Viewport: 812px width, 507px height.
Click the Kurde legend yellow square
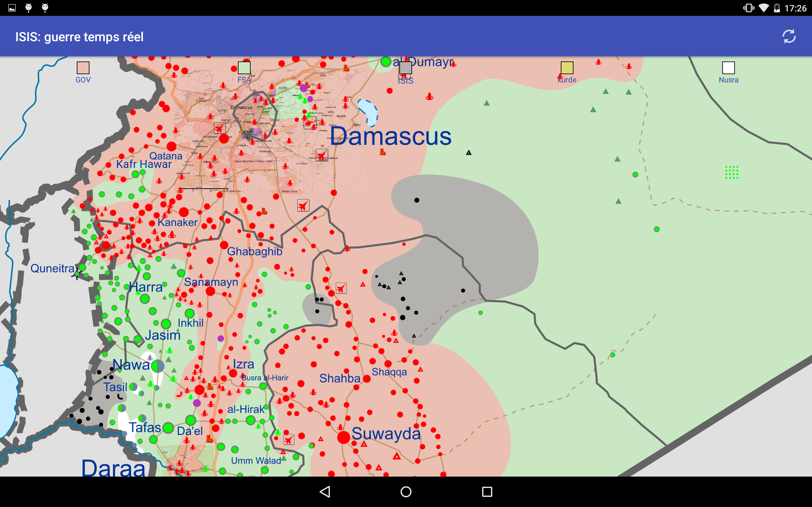click(x=567, y=68)
